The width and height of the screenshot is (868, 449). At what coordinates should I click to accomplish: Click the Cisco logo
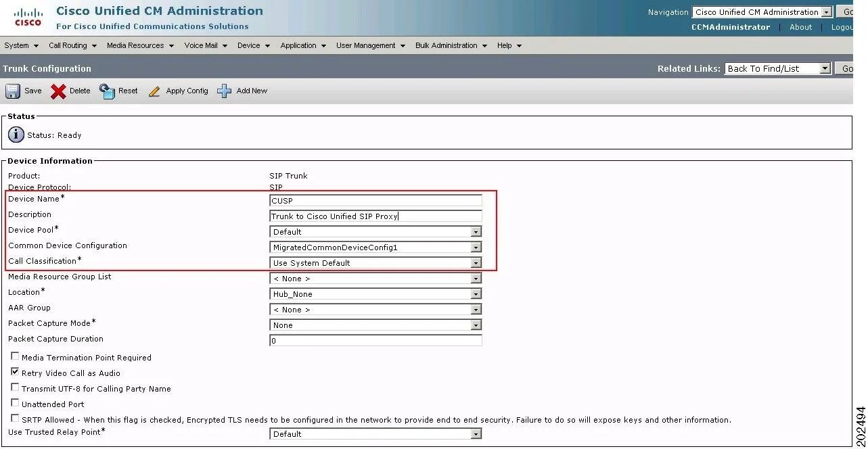click(28, 17)
